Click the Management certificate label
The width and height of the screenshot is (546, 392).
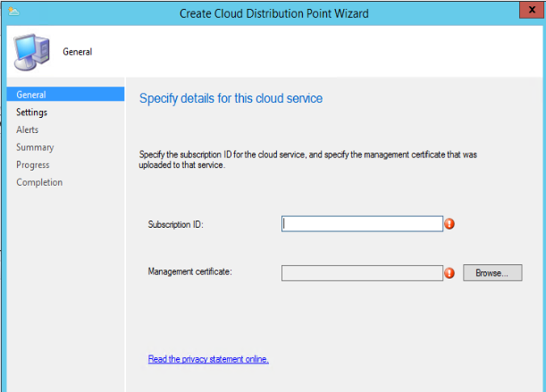pos(190,271)
